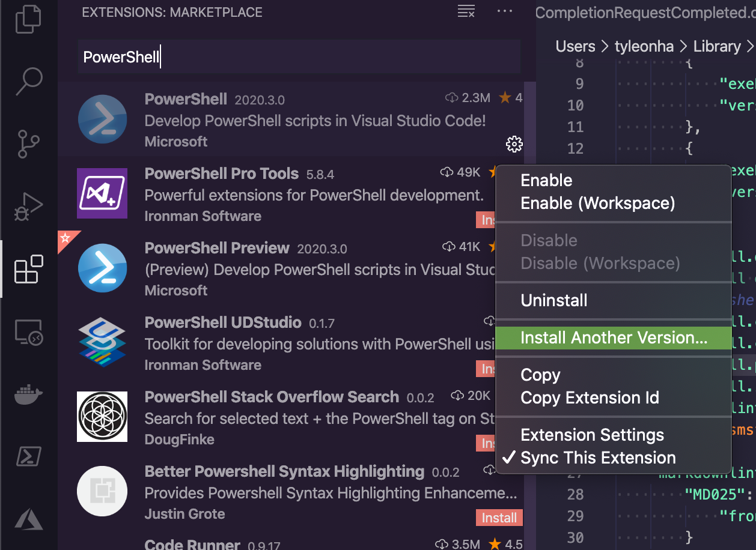This screenshot has width=756, height=550.
Task: Click the PowerShell Stack Overflow Search logo
Action: pos(102,417)
